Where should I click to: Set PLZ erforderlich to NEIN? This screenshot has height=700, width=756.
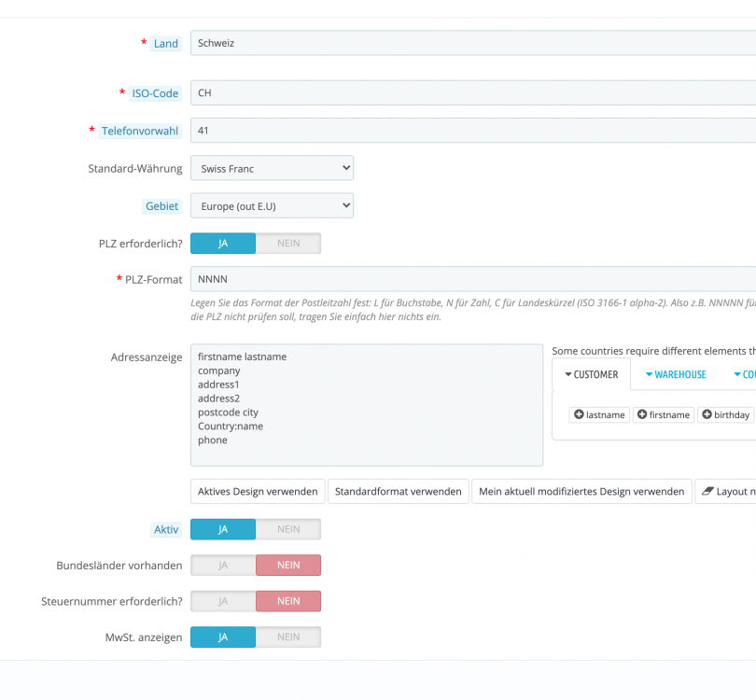tap(288, 244)
